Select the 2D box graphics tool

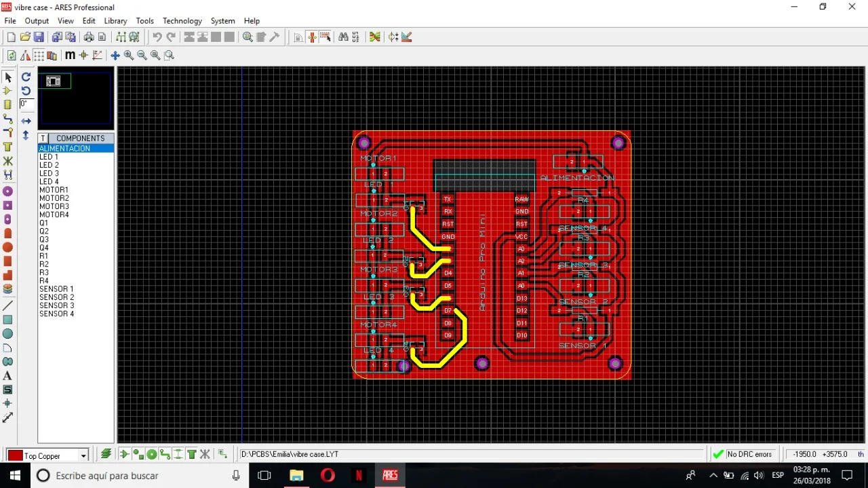pos(8,320)
